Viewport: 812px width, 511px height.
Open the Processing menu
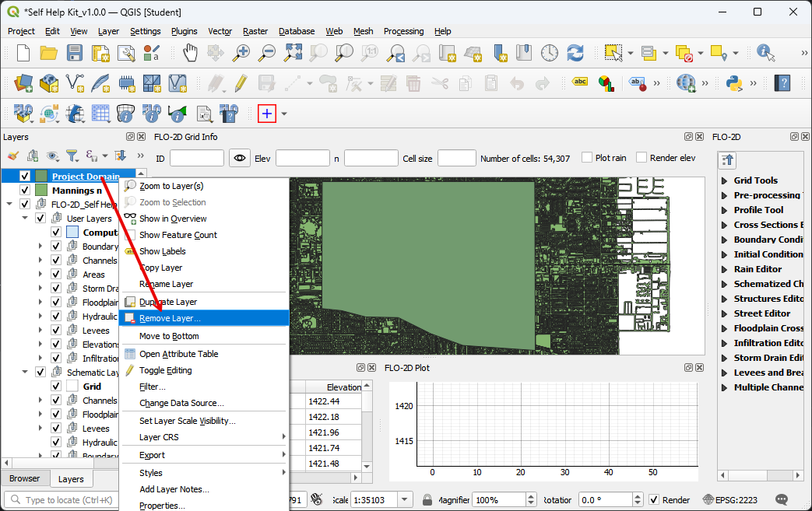pos(403,31)
